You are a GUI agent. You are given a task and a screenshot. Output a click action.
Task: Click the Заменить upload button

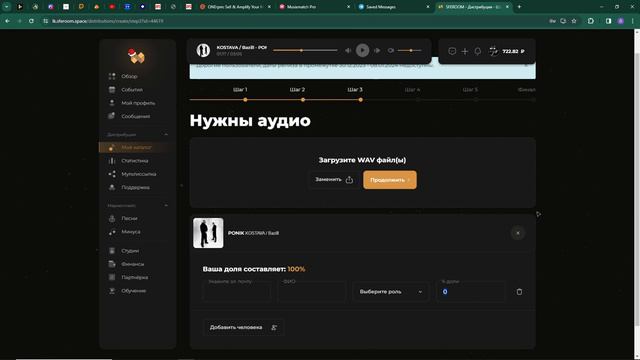click(x=333, y=180)
